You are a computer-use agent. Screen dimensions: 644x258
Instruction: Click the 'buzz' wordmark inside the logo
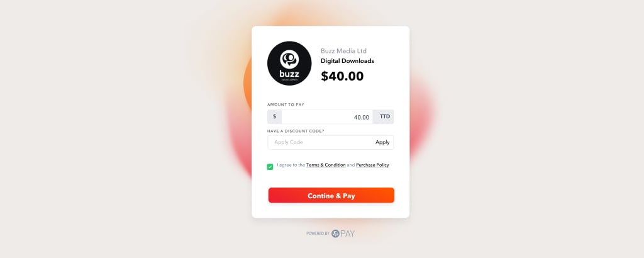click(289, 74)
